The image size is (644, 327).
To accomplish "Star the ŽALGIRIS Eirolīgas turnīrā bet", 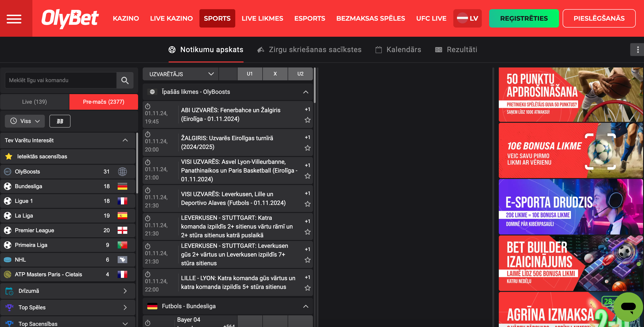I will pyautogui.click(x=307, y=148).
